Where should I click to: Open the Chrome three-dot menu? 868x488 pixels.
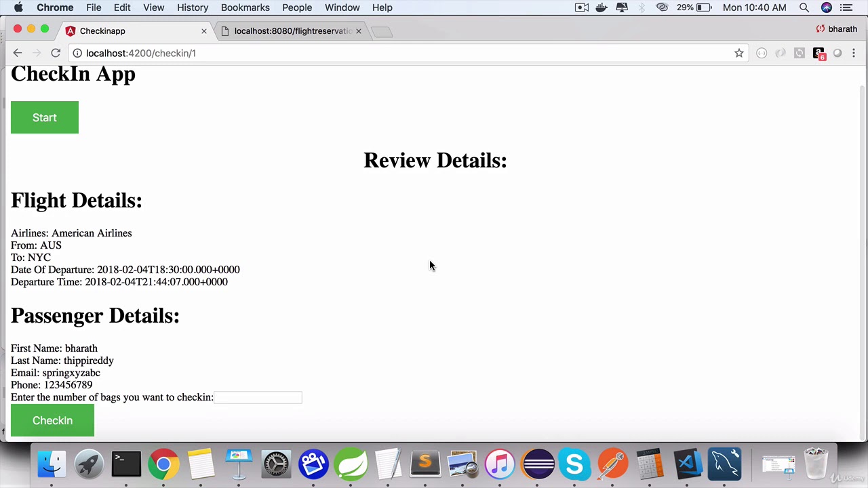click(854, 53)
